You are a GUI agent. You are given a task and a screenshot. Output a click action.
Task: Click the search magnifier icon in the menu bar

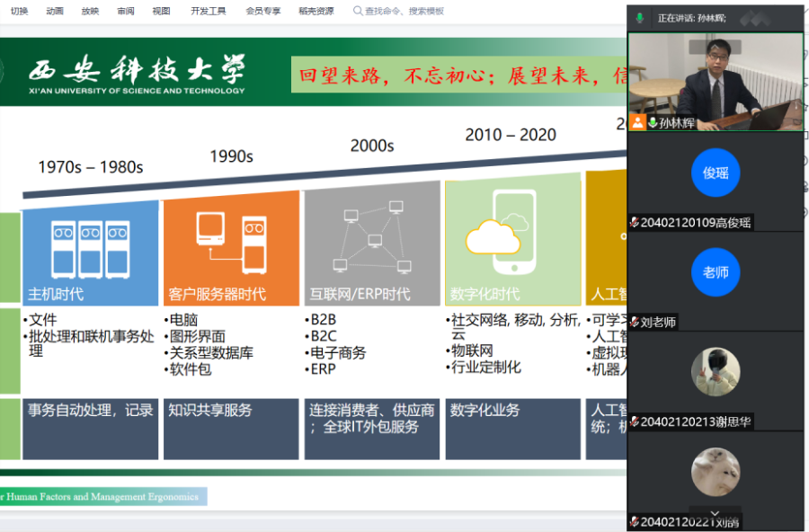click(359, 11)
